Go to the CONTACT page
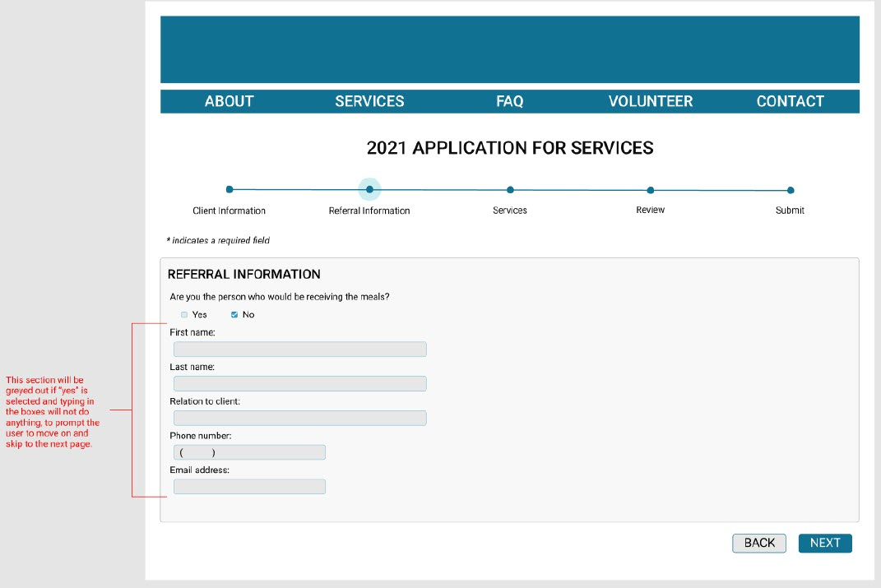This screenshot has height=588, width=881. click(x=790, y=100)
